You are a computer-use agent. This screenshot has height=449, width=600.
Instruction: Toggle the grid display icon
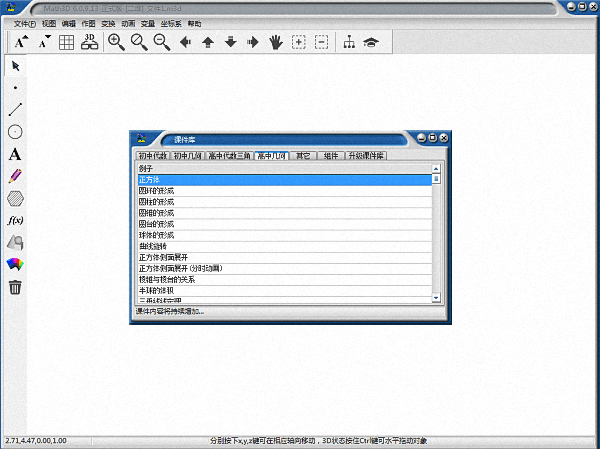66,42
